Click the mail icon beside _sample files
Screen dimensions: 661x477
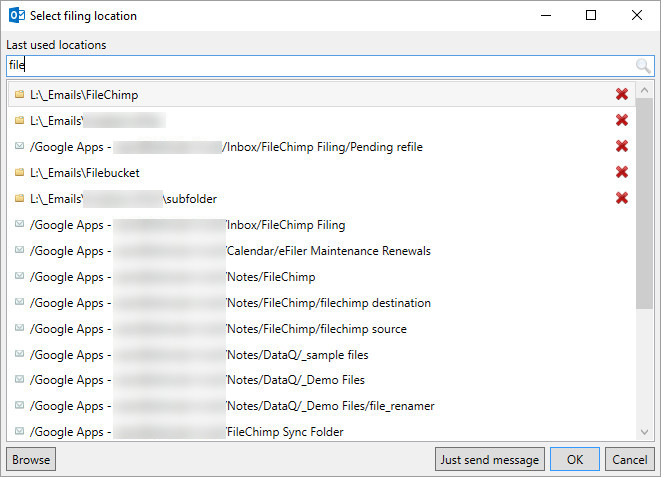[x=19, y=354]
